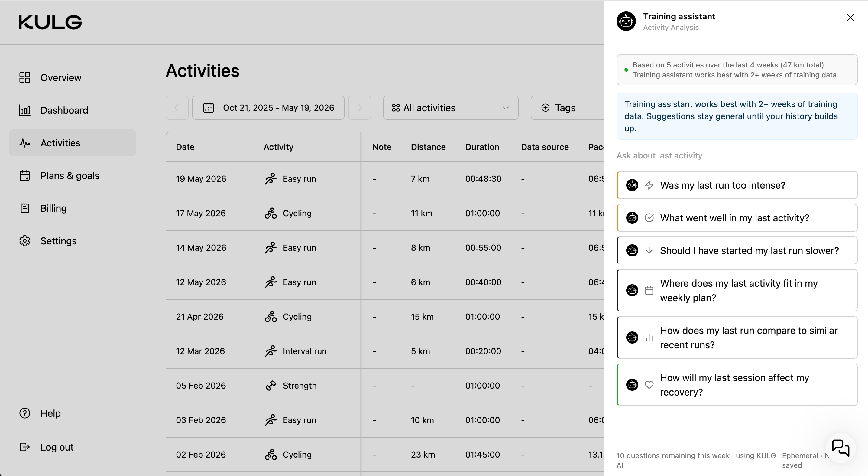The image size is (868, 476).
Task: Expand the All activities dropdown
Action: [x=451, y=108]
